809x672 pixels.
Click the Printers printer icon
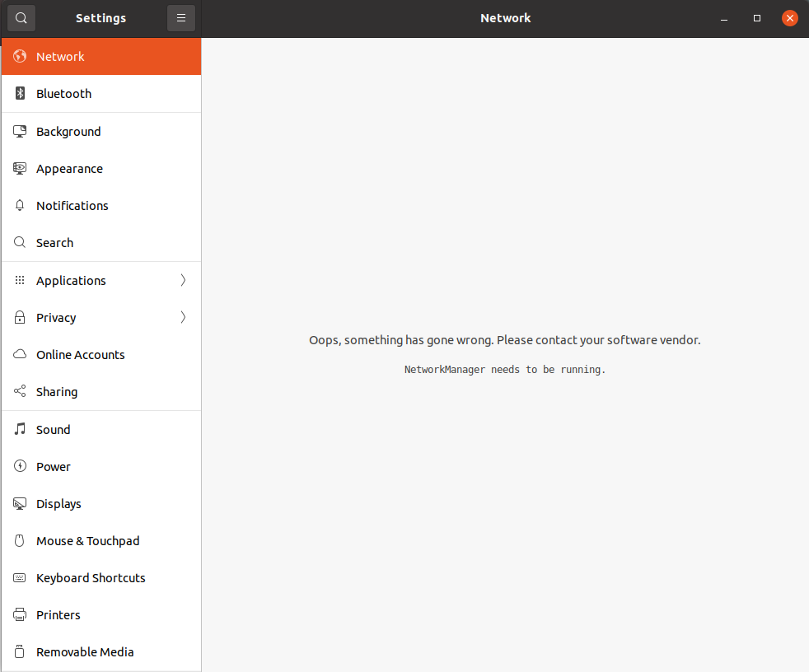[20, 614]
